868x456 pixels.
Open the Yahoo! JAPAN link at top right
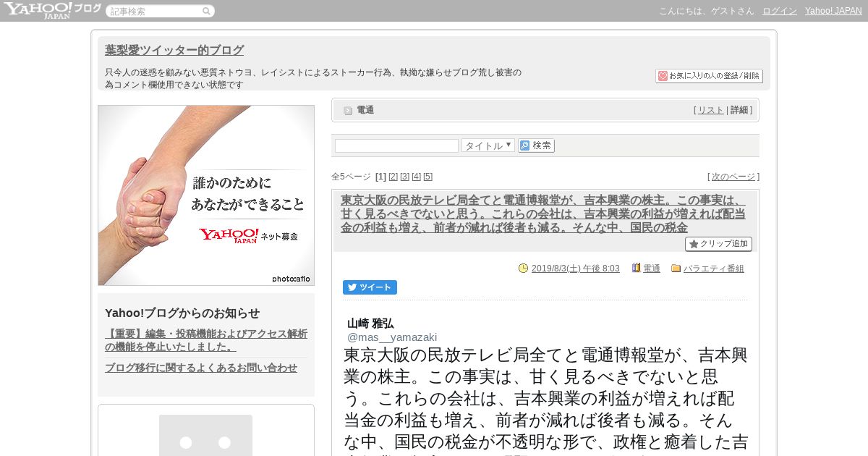point(833,11)
